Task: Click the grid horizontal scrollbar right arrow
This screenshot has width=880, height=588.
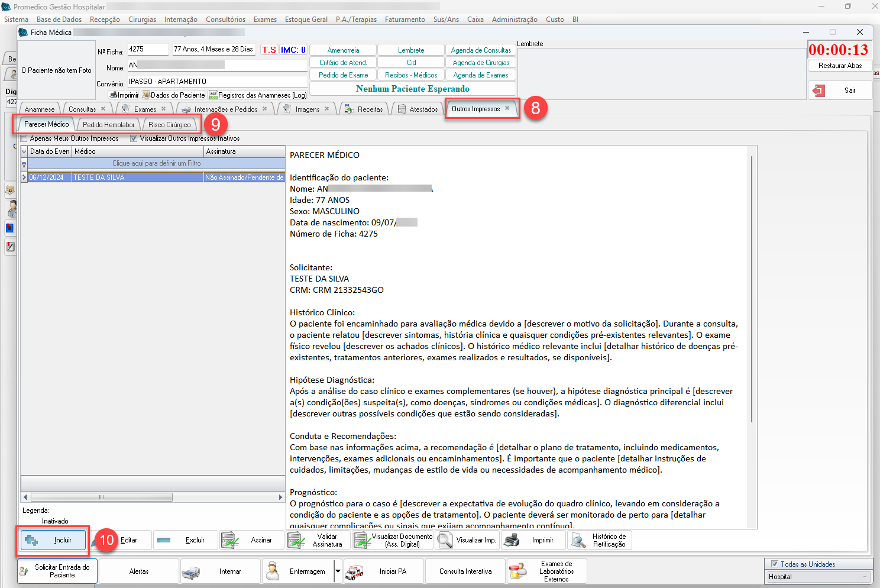Action: pos(280,497)
